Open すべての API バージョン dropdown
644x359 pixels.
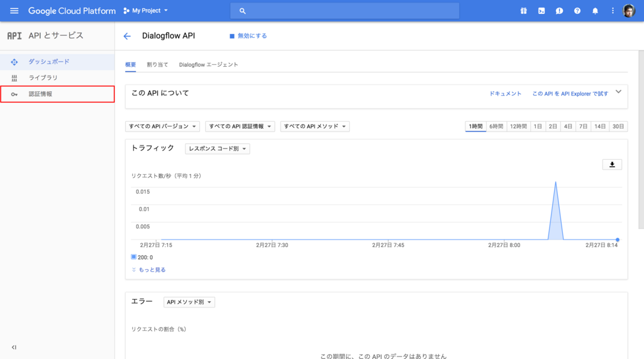[x=162, y=126]
